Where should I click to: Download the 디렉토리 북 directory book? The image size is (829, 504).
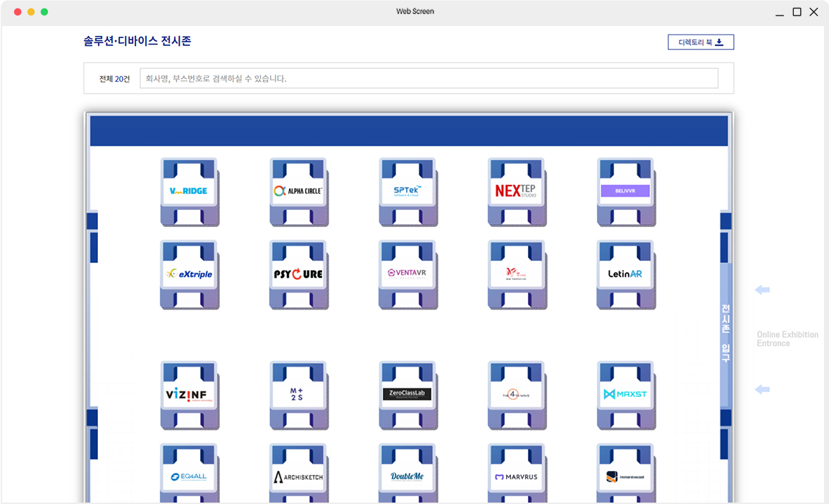click(701, 42)
